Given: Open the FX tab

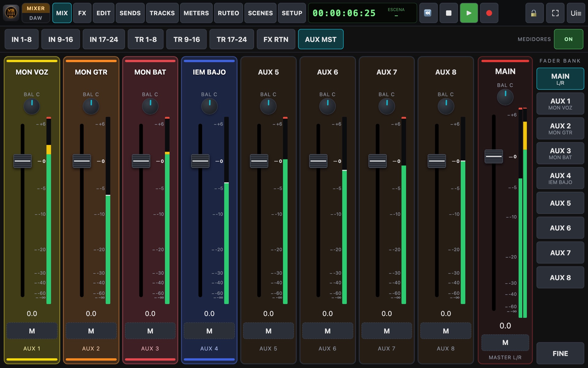Looking at the screenshot, I should tap(82, 13).
